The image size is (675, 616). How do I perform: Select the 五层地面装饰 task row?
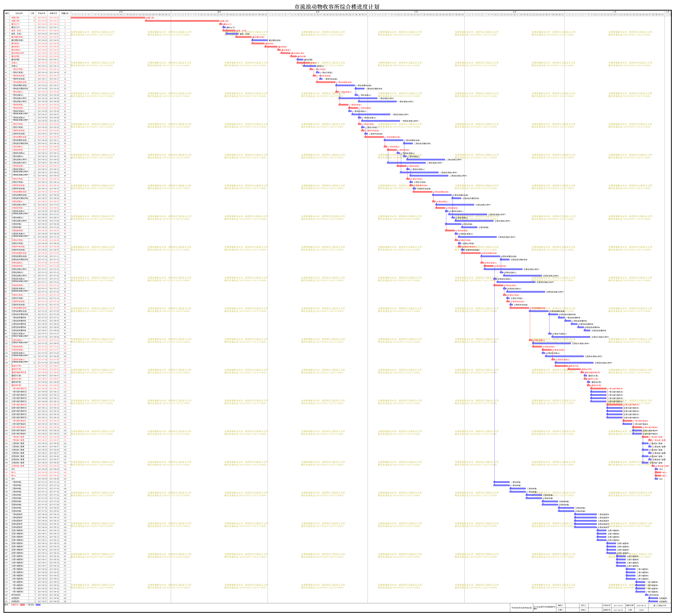coord(37,527)
